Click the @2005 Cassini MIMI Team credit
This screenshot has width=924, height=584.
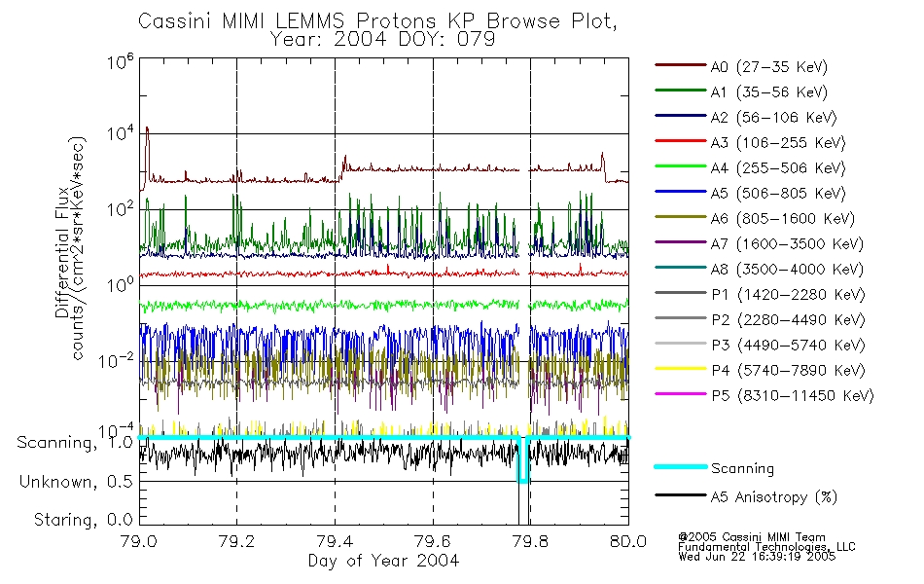(752, 537)
